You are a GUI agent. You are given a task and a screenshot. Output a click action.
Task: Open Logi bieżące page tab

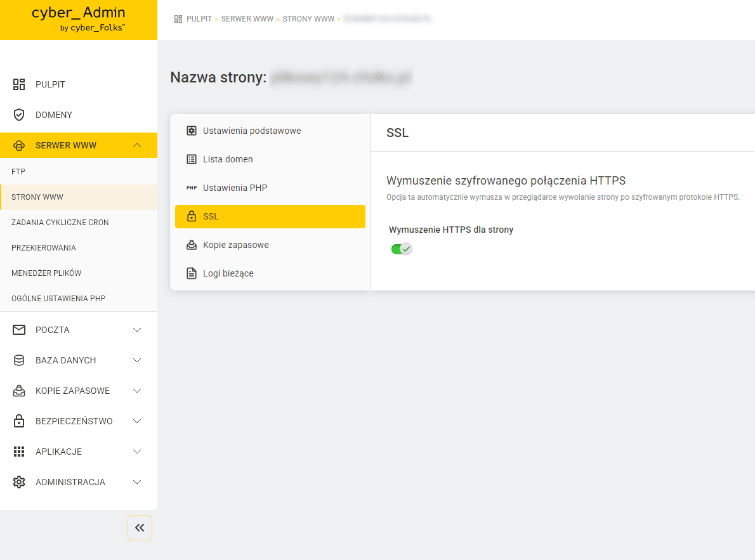click(270, 273)
